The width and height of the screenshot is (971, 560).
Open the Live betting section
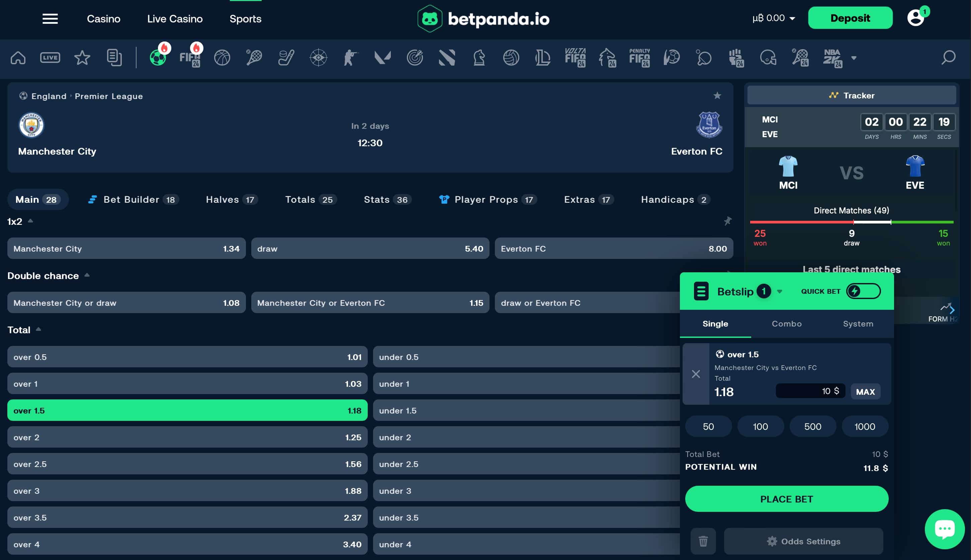pyautogui.click(x=50, y=58)
